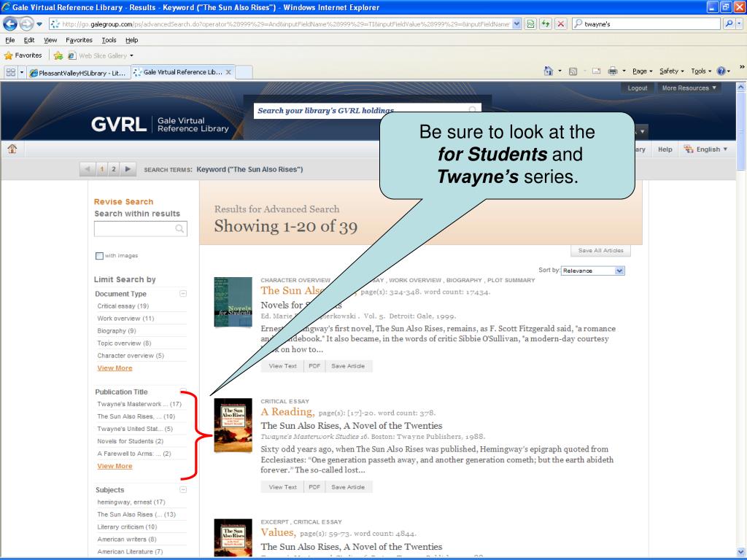Click the Logout button
Image resolution: width=747 pixels, height=560 pixels.
tap(637, 88)
